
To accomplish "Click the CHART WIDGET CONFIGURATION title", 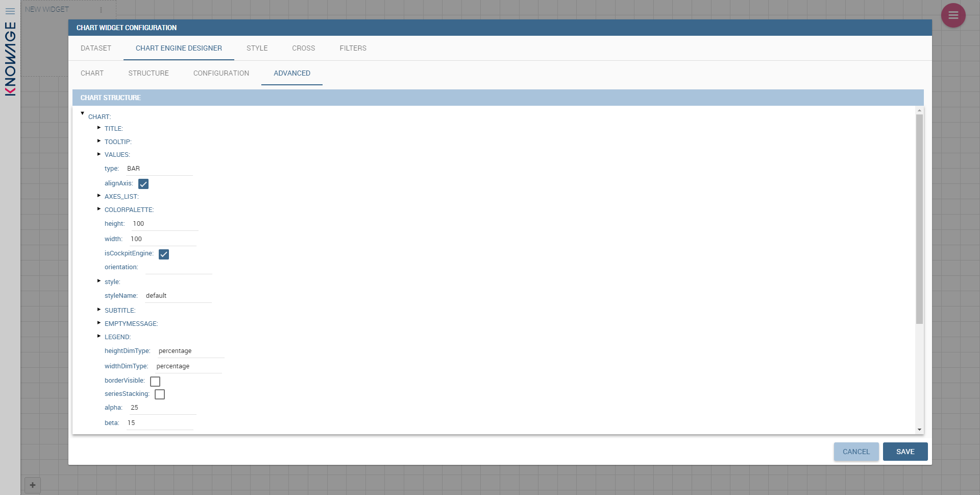I will click(x=127, y=28).
